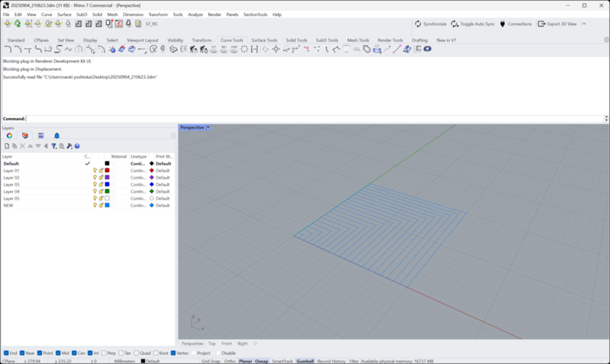Click the S-shaped curve blend icon
The height and width of the screenshot is (364, 610).
pyautogui.click(x=59, y=49)
